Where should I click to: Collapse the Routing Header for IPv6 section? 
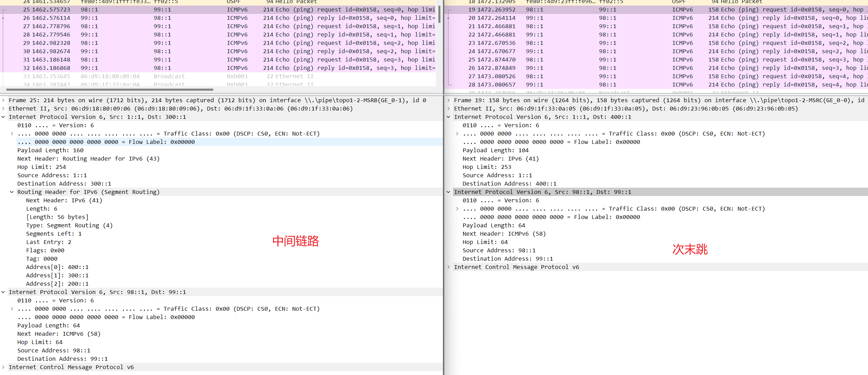point(12,192)
